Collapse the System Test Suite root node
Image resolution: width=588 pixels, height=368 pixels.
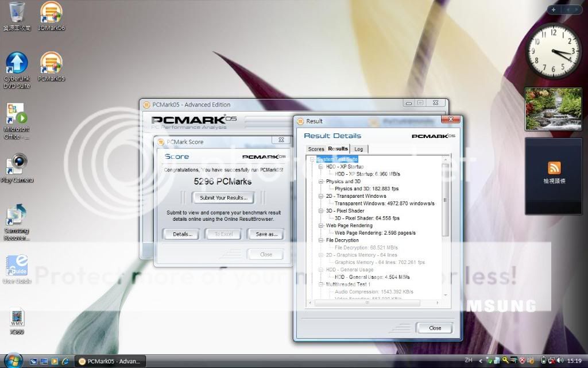312,159
